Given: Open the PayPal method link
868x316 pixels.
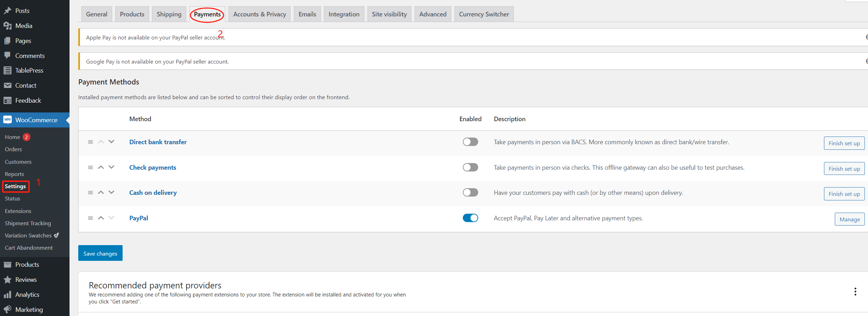Looking at the screenshot, I should (x=139, y=218).
